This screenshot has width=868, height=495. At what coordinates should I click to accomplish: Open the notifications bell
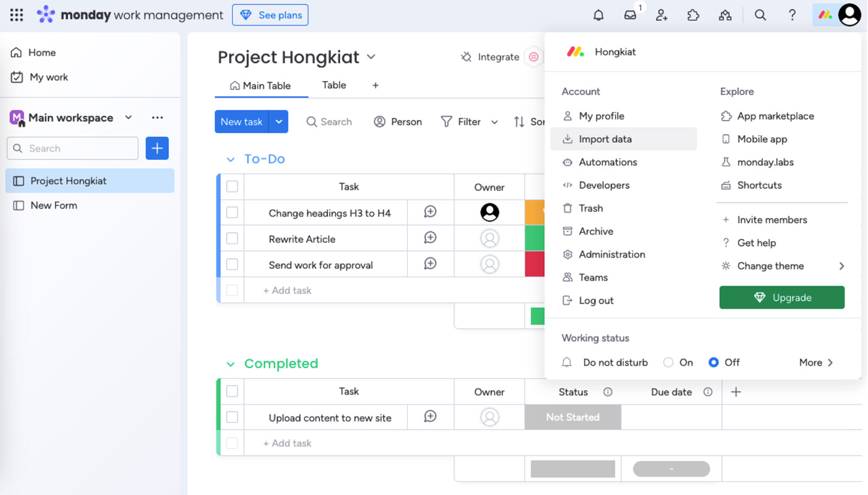(x=598, y=15)
